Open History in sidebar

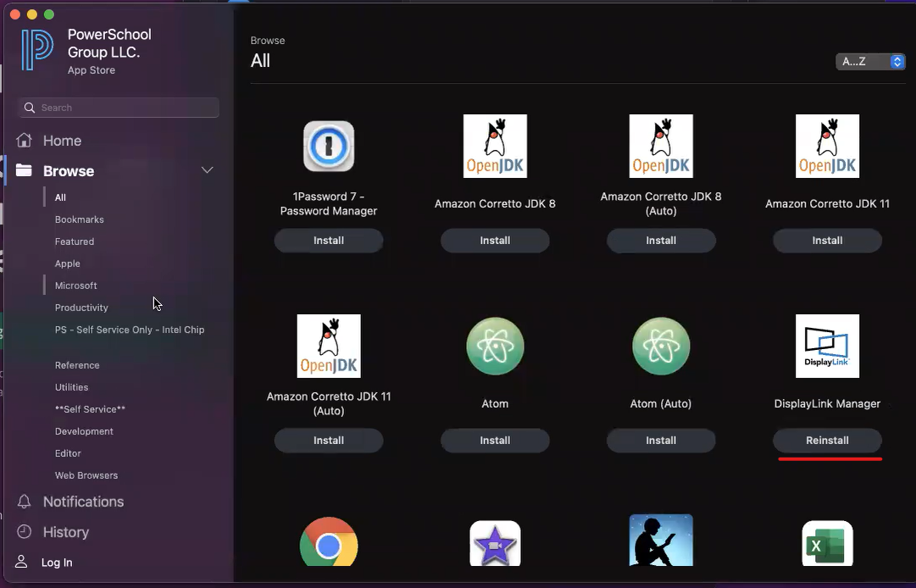point(66,532)
